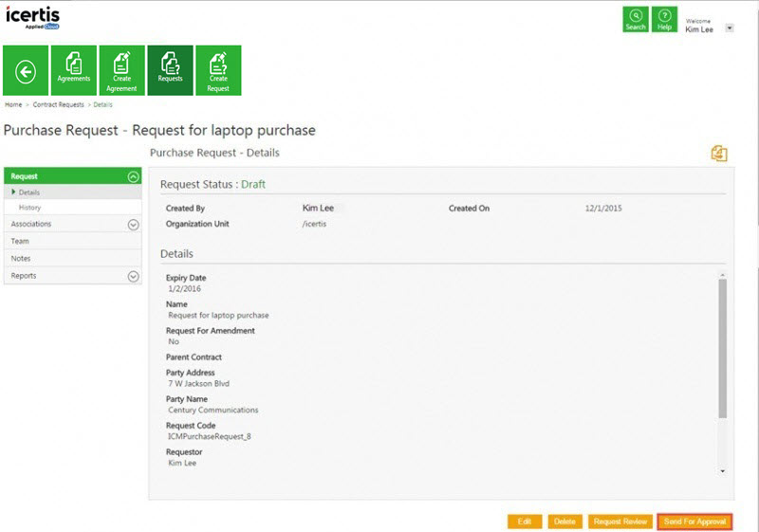
Task: Open the Requests tile
Action: point(170,70)
